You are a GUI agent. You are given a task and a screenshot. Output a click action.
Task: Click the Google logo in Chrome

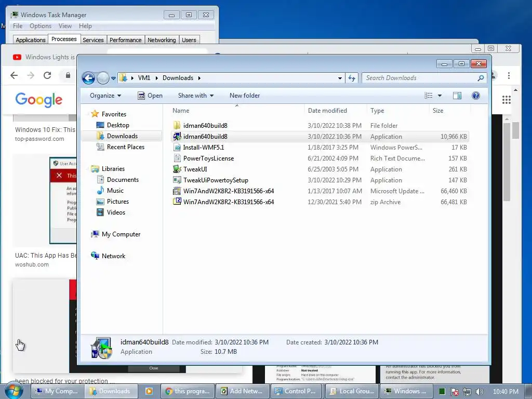(x=38, y=100)
